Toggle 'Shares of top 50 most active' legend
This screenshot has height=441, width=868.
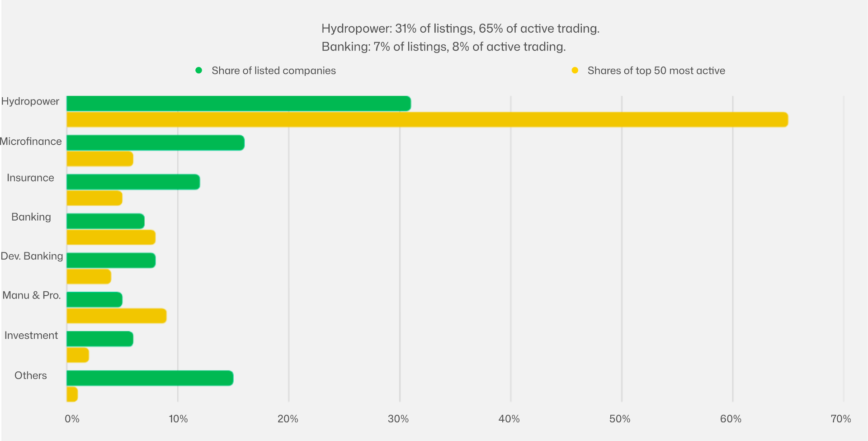[656, 71]
